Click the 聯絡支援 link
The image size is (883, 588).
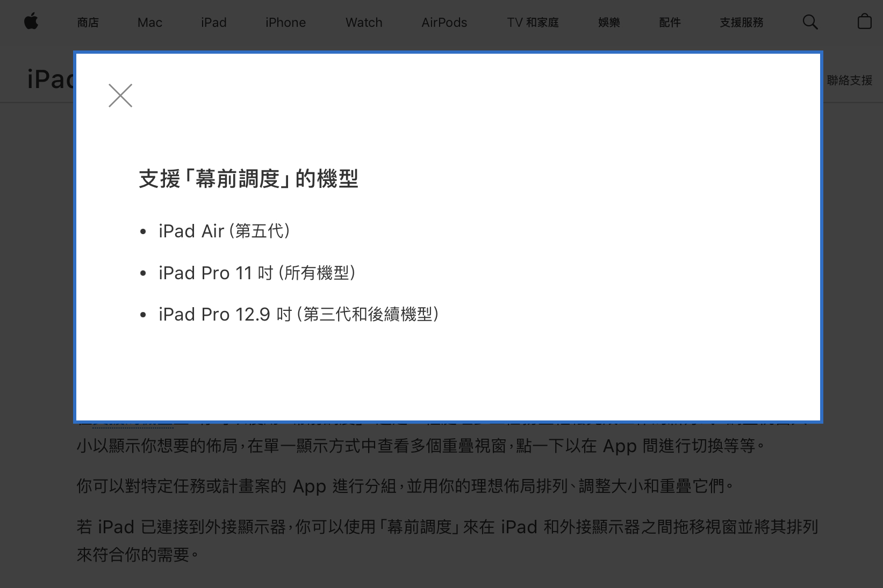point(850,81)
